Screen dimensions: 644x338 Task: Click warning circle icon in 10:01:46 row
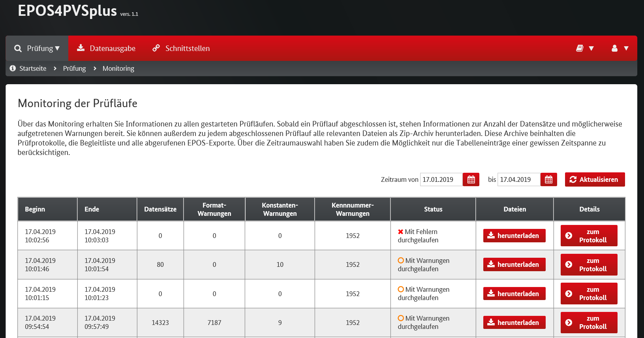tap(401, 261)
